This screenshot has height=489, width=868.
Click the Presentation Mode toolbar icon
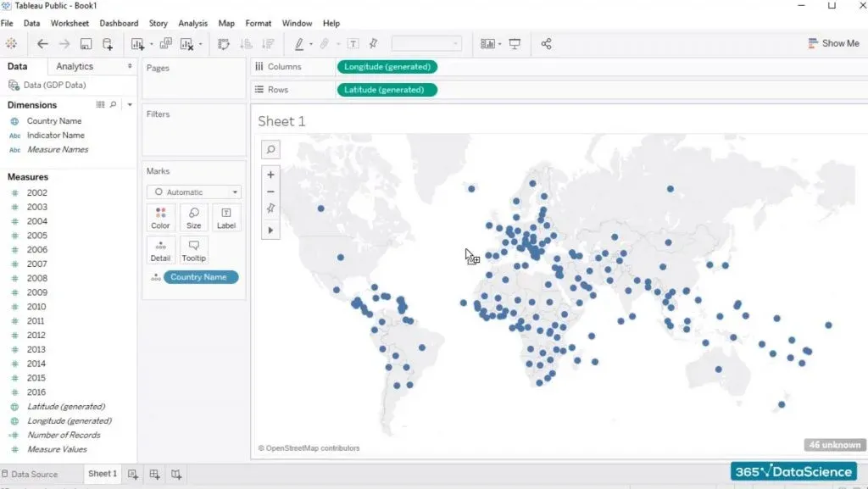coord(515,44)
